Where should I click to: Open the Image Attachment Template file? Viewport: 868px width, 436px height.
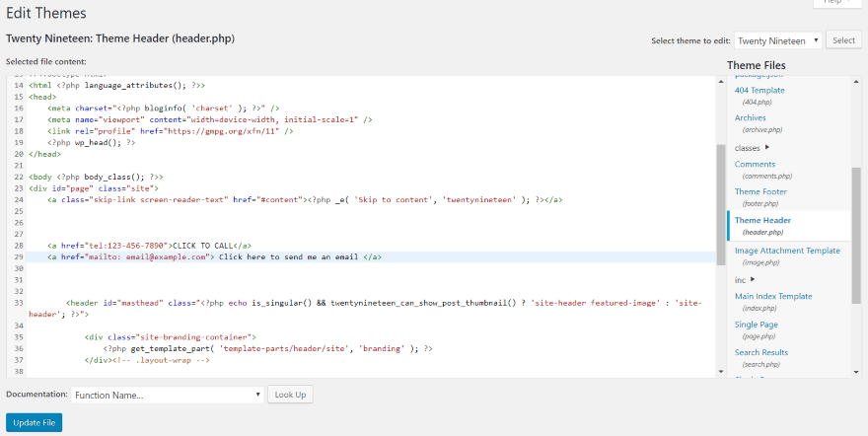click(787, 251)
